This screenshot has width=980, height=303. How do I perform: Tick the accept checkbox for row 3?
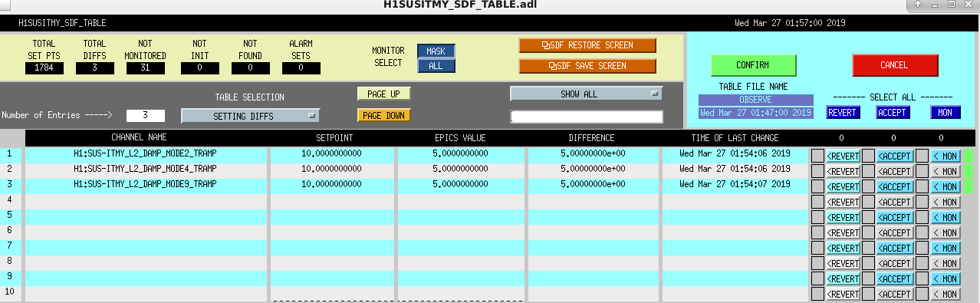868,186
